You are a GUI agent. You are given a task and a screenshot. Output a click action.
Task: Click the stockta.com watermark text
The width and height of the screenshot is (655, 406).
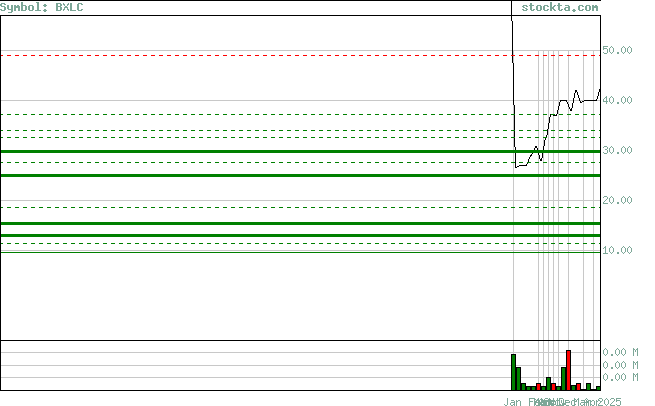[560, 8]
